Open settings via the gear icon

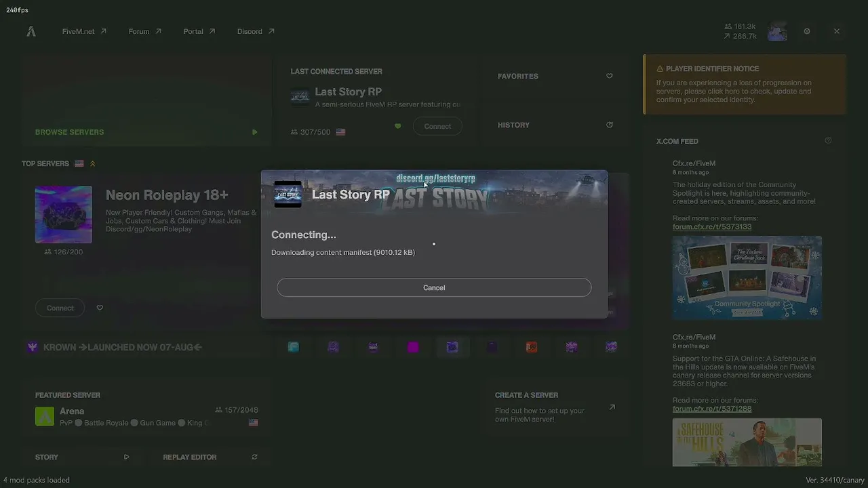(807, 31)
